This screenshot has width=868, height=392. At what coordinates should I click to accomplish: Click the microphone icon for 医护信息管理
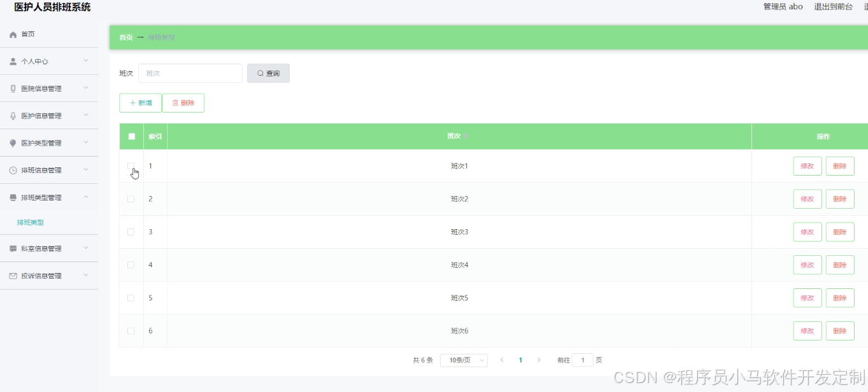click(13, 116)
